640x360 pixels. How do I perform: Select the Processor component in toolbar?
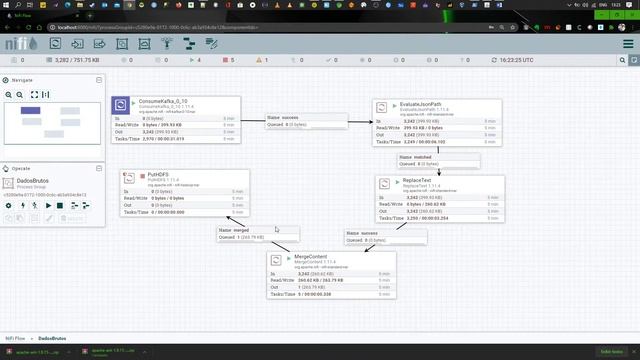(x=55, y=43)
